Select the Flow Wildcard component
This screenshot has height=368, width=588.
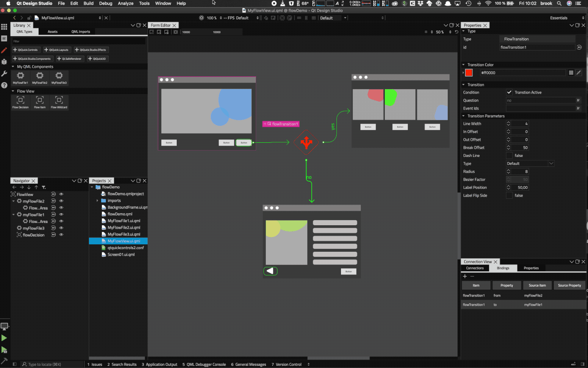[59, 102]
